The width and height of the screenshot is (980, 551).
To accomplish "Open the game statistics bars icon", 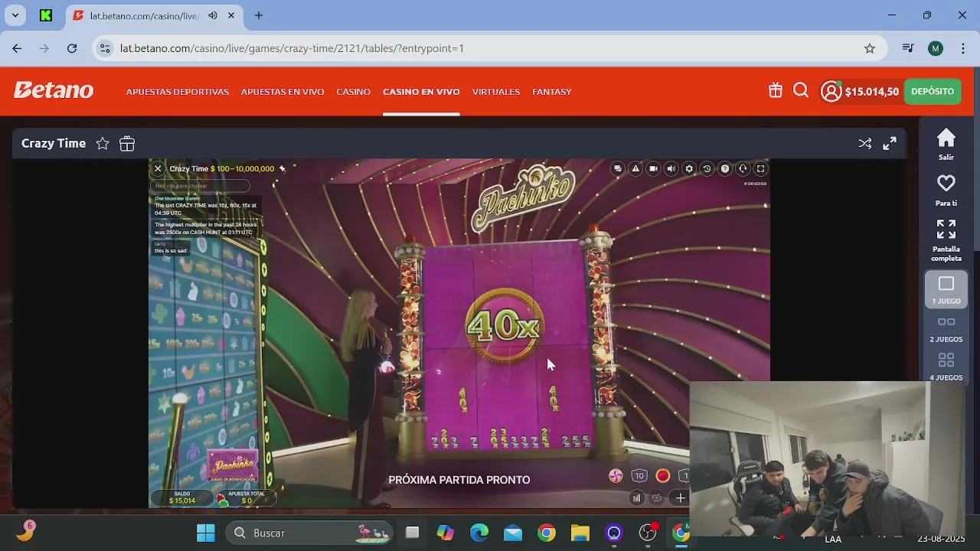I will coord(636,498).
